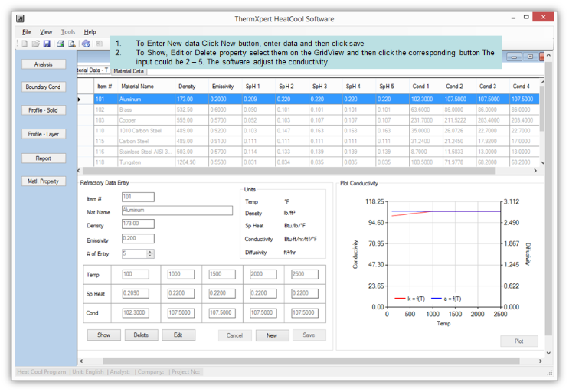This screenshot has height=392, width=569.
Task: Open Print Preview from the toolbar
Action: 72,44
